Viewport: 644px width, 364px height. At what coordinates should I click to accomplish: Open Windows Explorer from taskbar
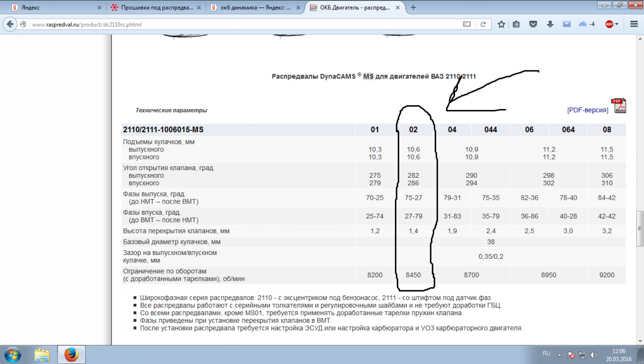coord(42,354)
